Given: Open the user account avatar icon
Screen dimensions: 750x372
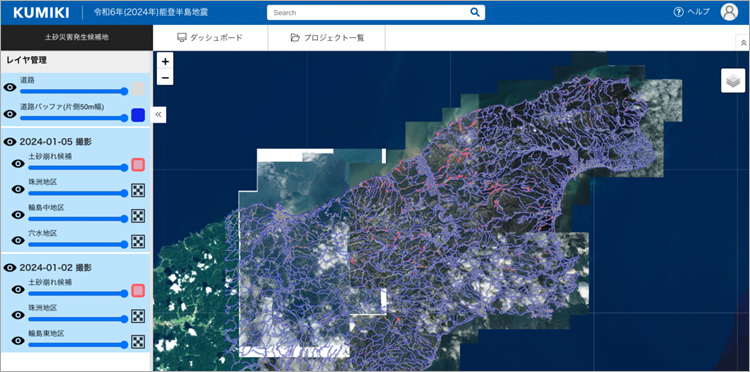Looking at the screenshot, I should 729,12.
